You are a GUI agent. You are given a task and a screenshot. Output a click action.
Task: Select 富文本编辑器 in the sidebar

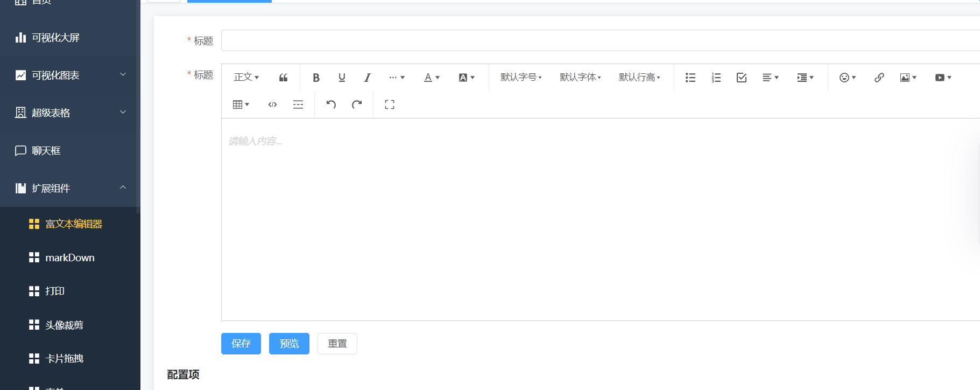(x=70, y=224)
